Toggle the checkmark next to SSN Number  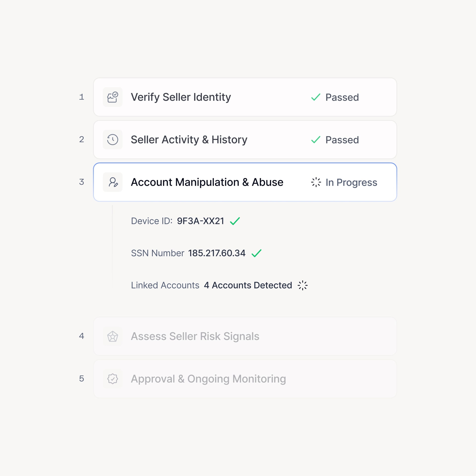(257, 253)
